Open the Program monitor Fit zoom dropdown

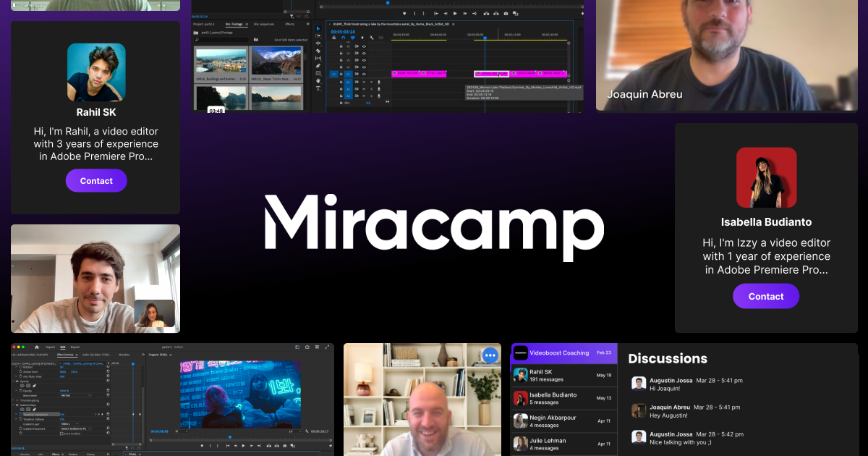[182, 431]
